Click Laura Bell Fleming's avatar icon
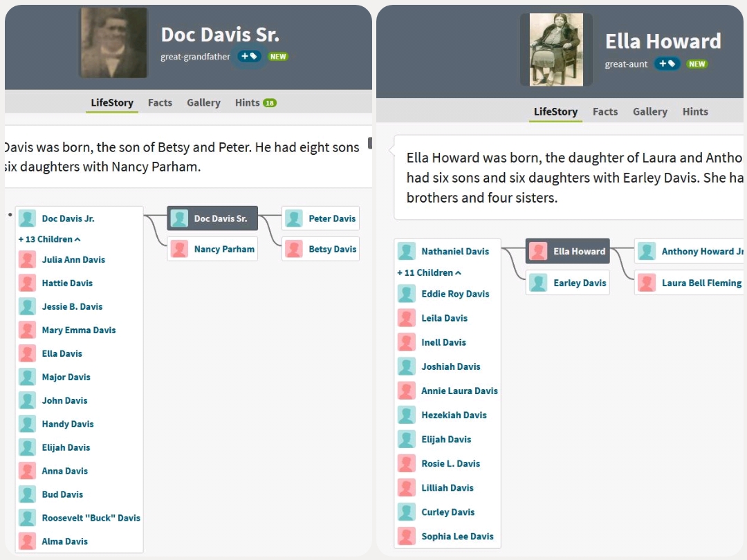The height and width of the screenshot is (560, 747). point(647,283)
